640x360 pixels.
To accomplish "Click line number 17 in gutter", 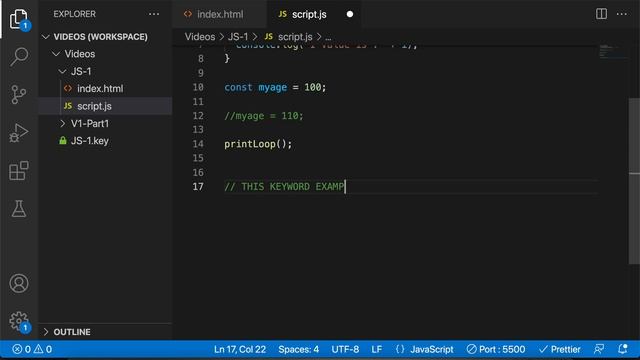I will coord(198,187).
